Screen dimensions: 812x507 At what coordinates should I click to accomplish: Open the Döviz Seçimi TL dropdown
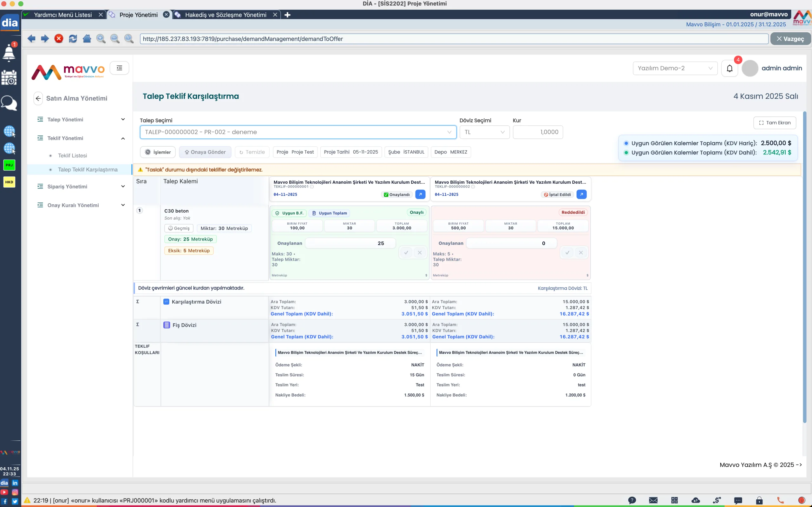(484, 132)
